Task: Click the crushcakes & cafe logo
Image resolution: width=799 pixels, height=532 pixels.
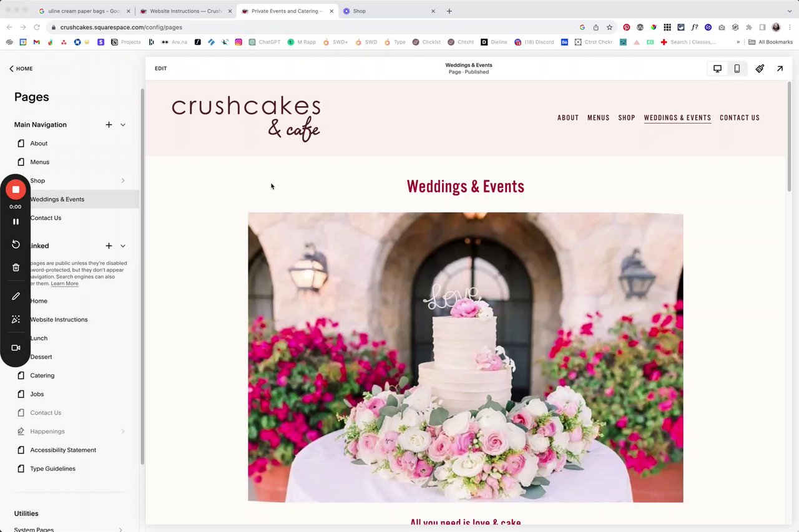Action: pyautogui.click(x=246, y=118)
